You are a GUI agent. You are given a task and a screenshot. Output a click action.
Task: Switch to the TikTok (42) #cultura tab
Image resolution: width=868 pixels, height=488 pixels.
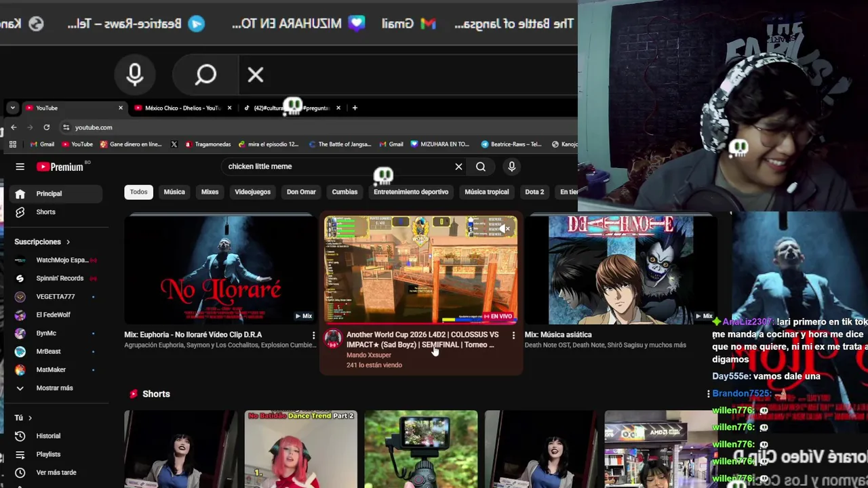click(x=291, y=108)
